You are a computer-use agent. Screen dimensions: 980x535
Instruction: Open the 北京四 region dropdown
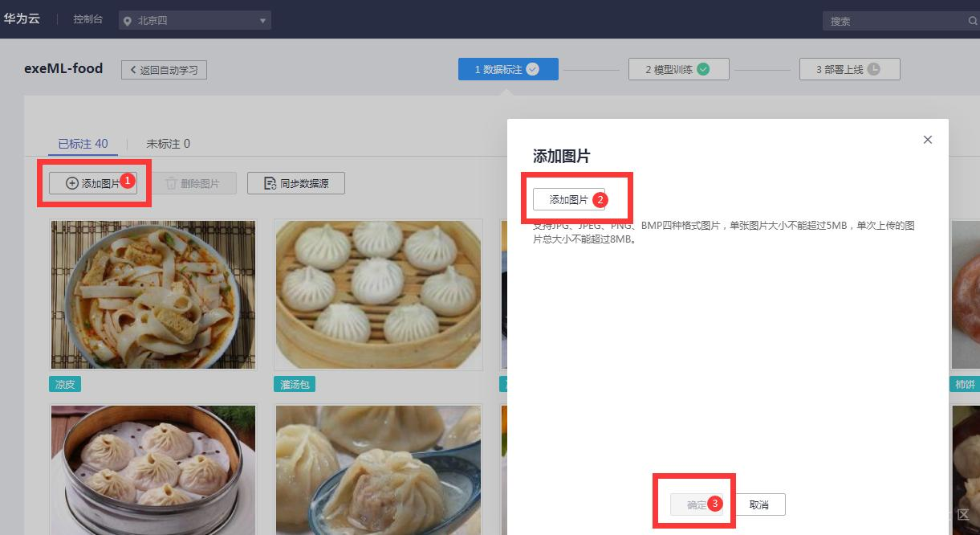pyautogui.click(x=195, y=20)
